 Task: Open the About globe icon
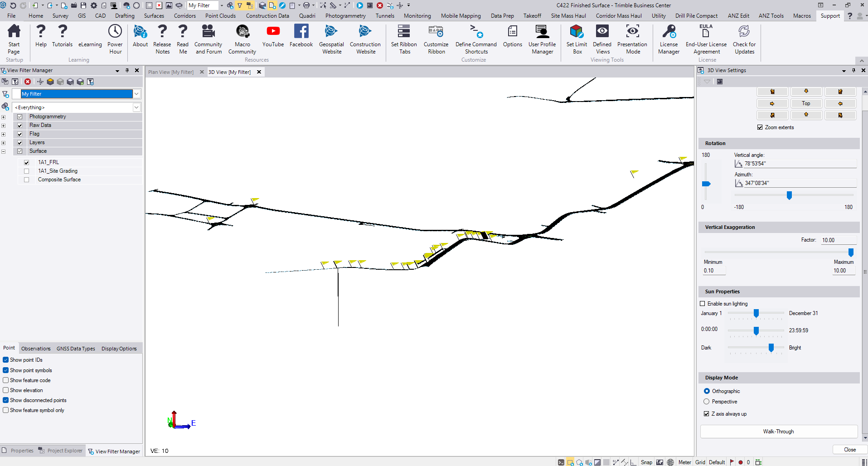(x=140, y=36)
